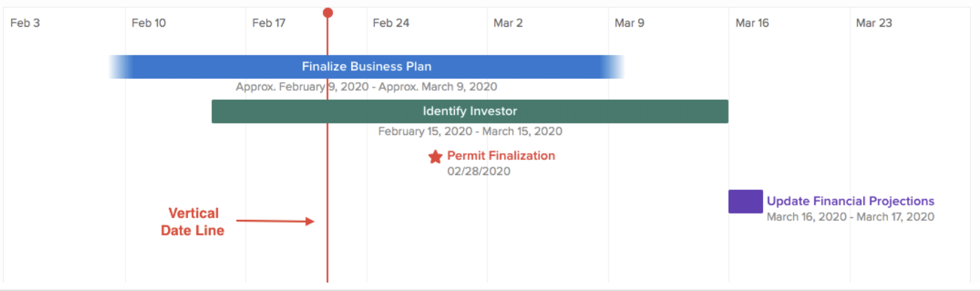Open the Finalize Business Plan bar
The height and width of the screenshot is (291, 980).
point(366,67)
